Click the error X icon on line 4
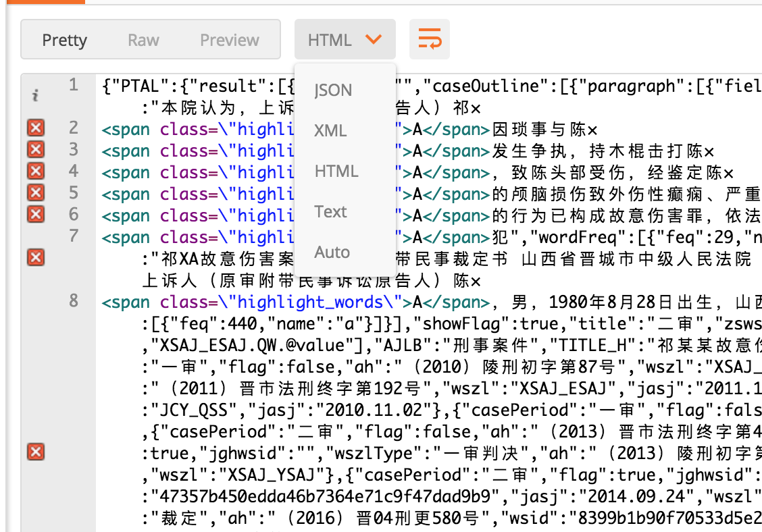This screenshot has height=532, width=762. click(35, 171)
